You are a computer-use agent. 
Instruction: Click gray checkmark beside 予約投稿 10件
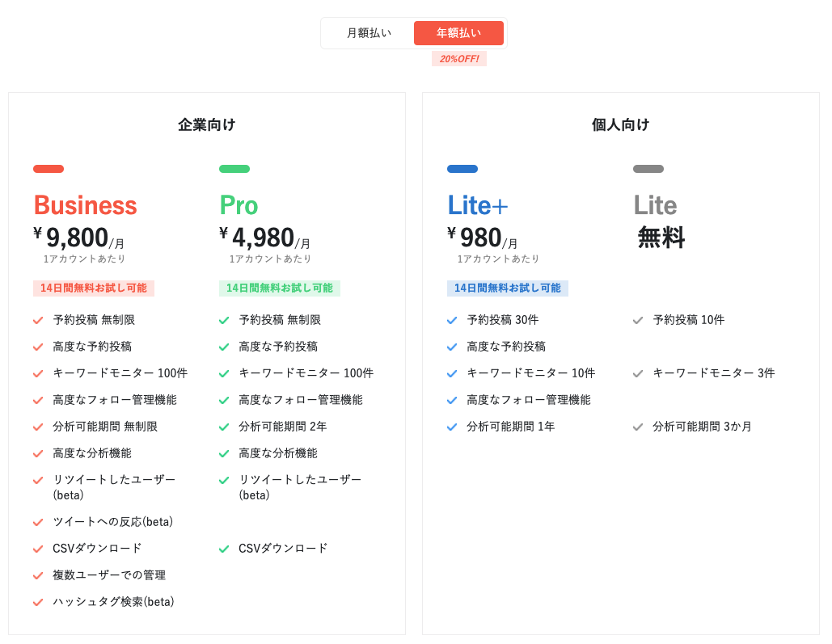[638, 320]
